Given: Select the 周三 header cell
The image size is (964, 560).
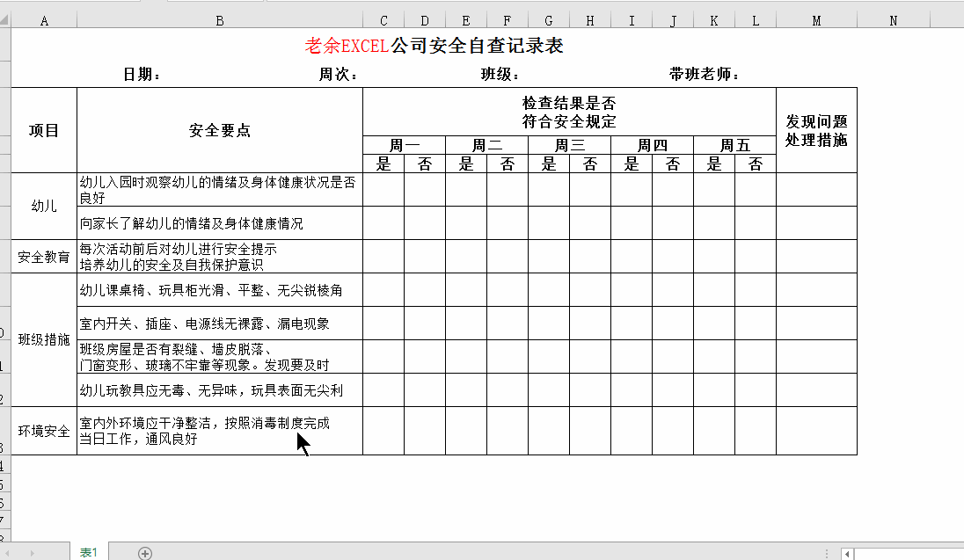Looking at the screenshot, I should click(569, 145).
